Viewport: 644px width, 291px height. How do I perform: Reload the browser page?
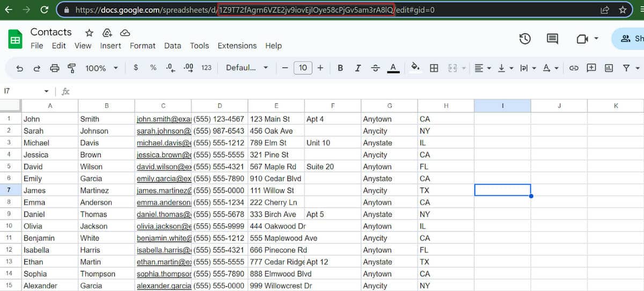point(44,10)
